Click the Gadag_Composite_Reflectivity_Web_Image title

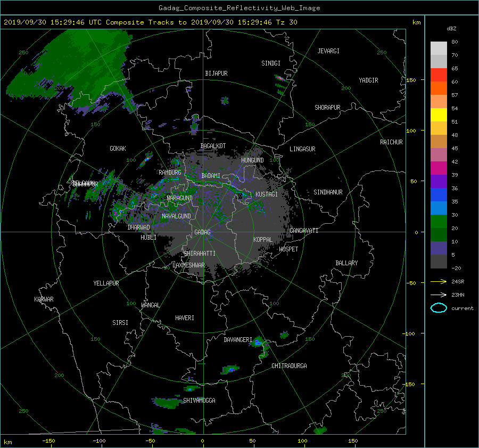(x=239, y=8)
